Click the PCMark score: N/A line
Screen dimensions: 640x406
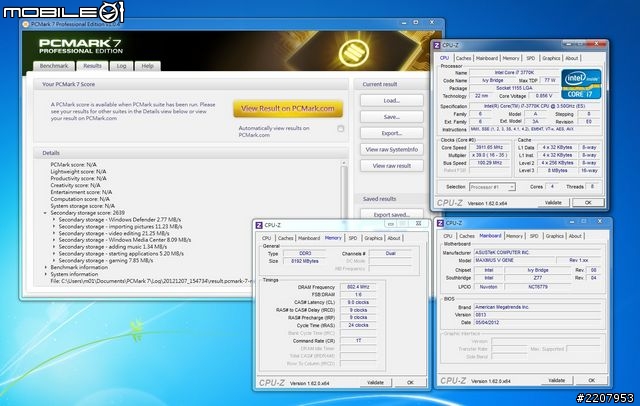pos(73,165)
